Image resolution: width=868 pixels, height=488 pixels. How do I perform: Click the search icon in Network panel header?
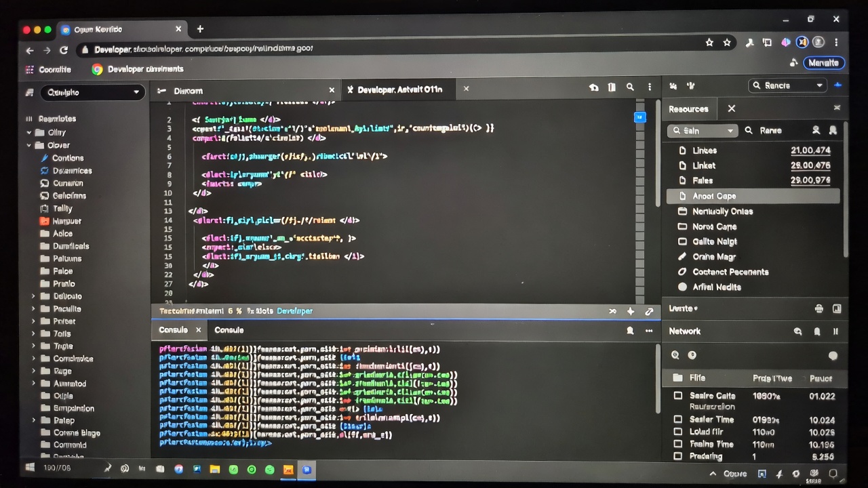coord(797,331)
